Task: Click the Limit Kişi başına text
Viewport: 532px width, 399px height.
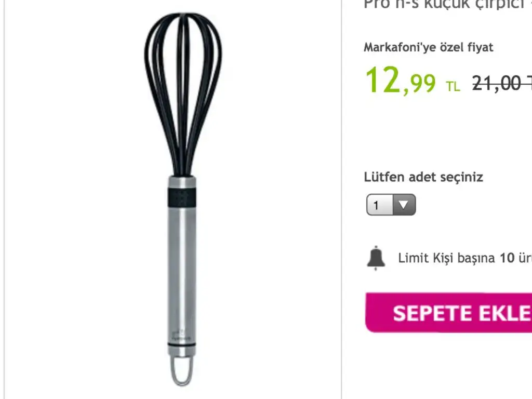Action: coord(446,258)
